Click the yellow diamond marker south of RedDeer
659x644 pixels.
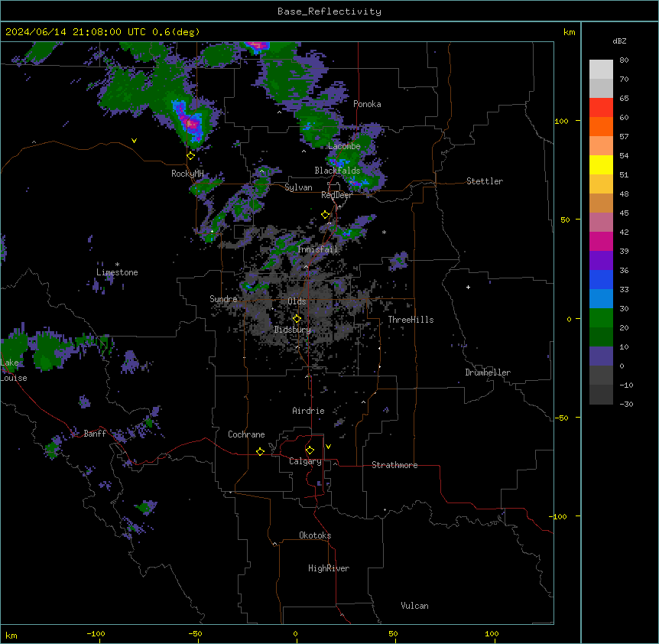326,215
